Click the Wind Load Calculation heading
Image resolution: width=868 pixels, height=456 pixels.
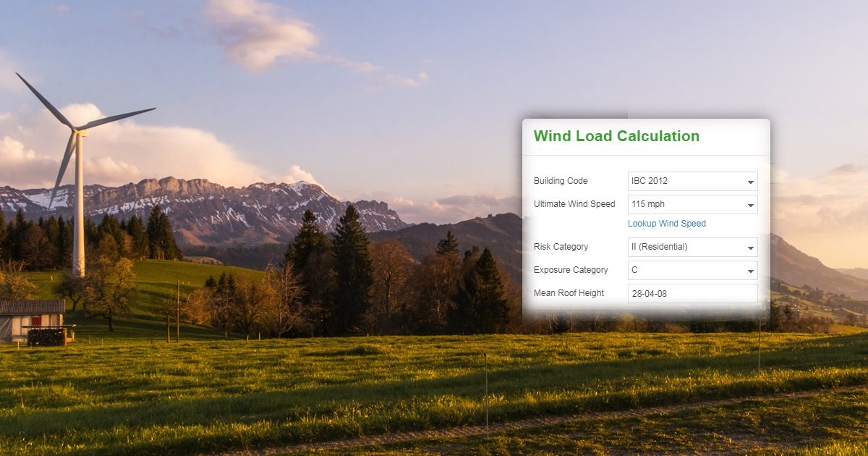click(x=616, y=136)
